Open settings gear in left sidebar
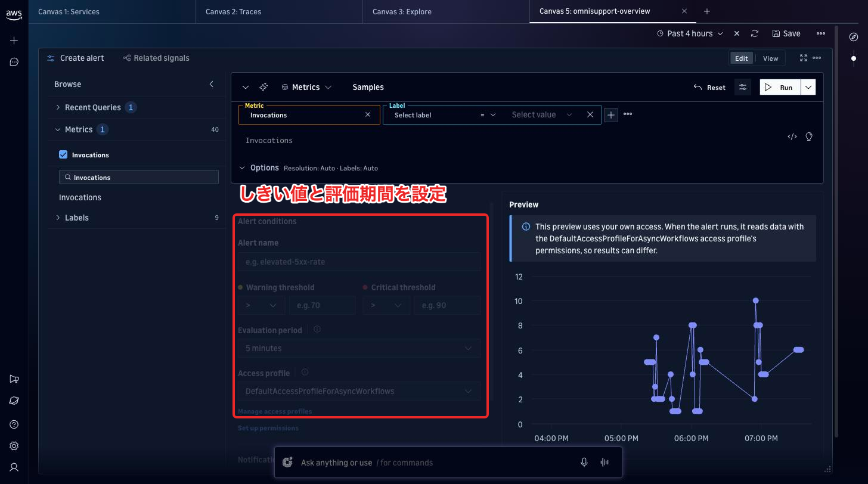The image size is (868, 484). 14,446
